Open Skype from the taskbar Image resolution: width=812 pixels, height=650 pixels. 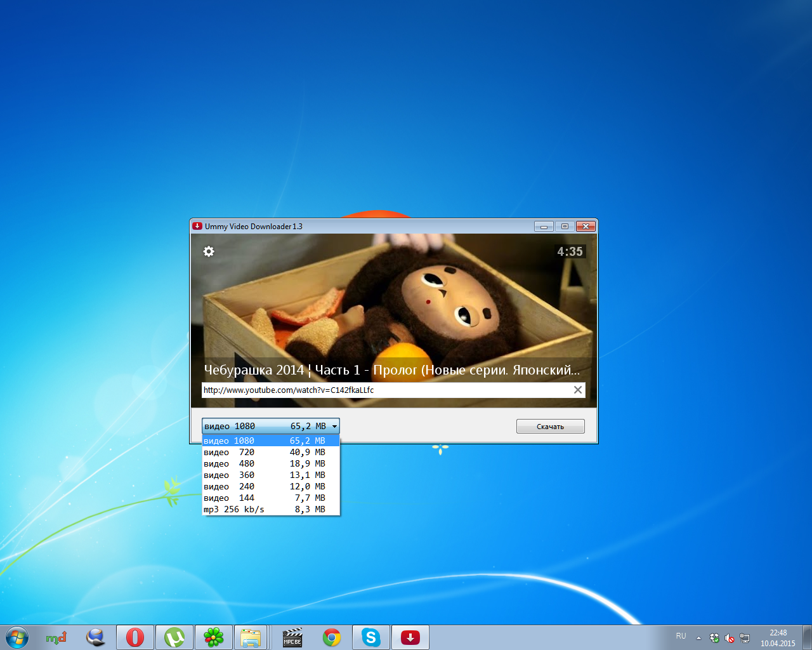(x=371, y=637)
